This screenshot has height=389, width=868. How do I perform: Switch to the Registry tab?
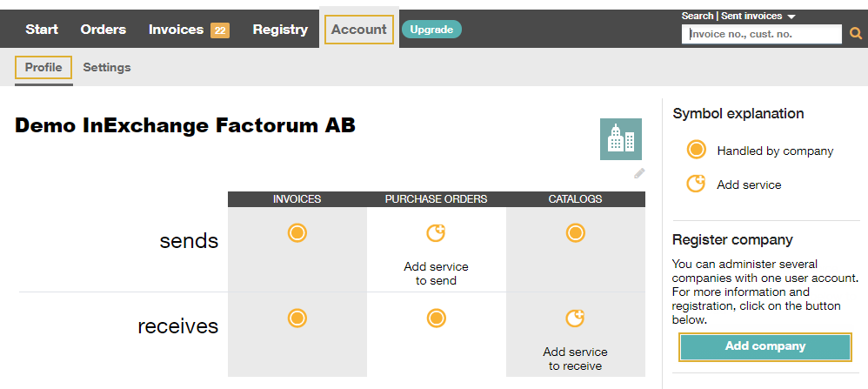coord(280,30)
